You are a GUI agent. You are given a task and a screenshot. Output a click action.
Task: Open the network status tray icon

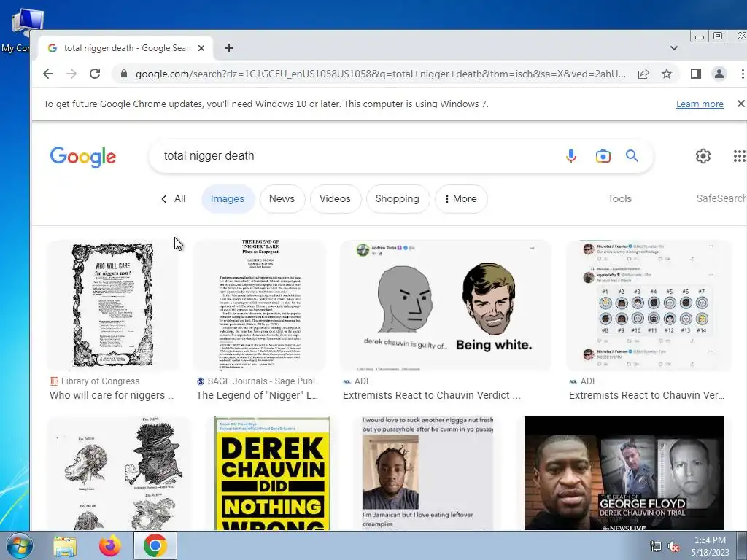pyautogui.click(x=656, y=547)
